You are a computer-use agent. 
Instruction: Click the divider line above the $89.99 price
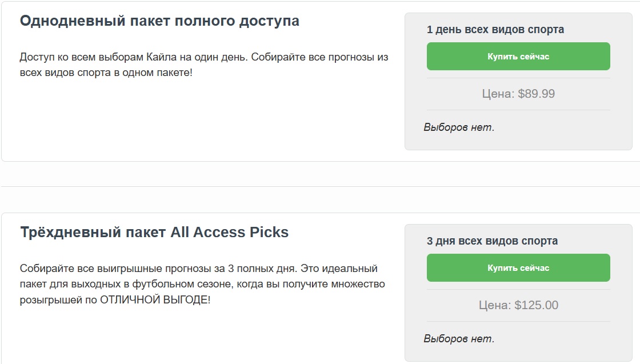pyautogui.click(x=518, y=78)
